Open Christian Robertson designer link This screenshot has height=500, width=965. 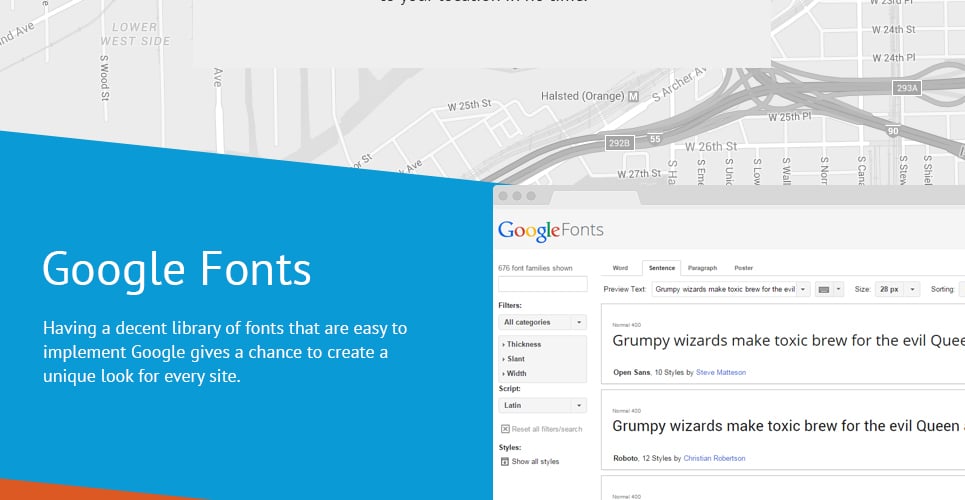coord(714,459)
